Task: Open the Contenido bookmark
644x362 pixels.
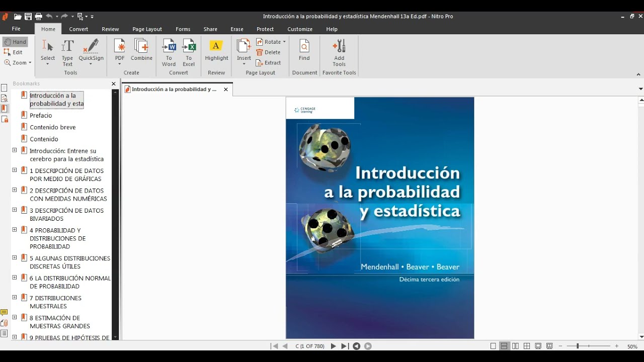Action: [44, 139]
